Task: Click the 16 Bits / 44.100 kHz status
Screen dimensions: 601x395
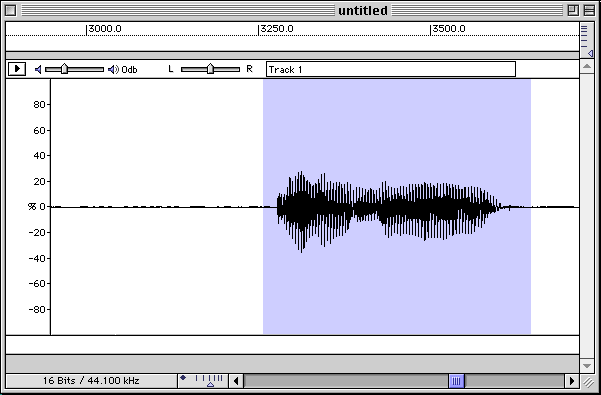Action: click(91, 381)
